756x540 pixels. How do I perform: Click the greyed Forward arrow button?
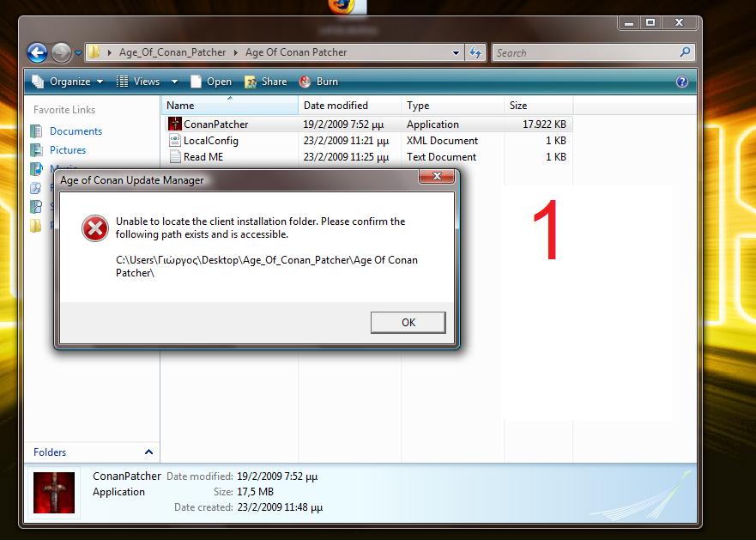tap(61, 52)
